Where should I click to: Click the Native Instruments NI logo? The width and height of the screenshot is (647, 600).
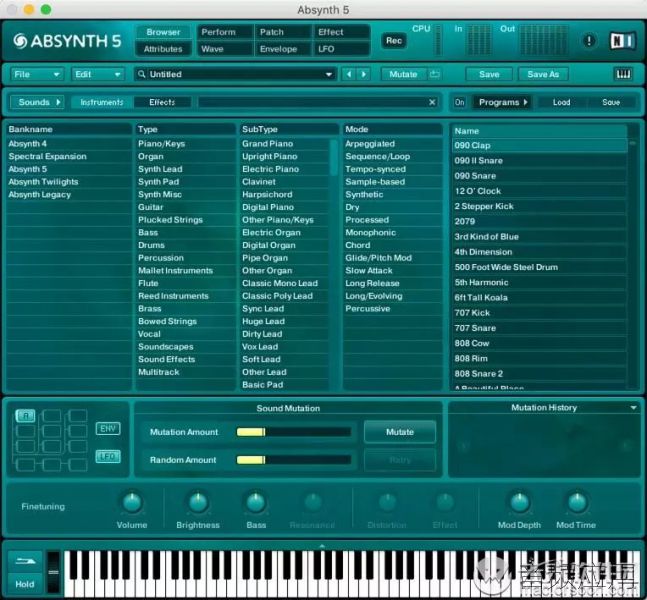[623, 41]
